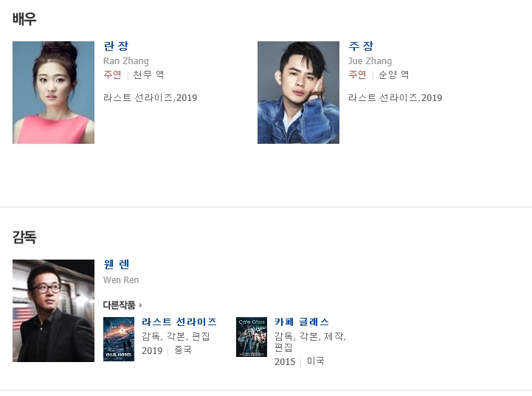Click the English name Jue Zhang
Image resolution: width=532 pixels, height=396 pixels.
click(x=370, y=61)
